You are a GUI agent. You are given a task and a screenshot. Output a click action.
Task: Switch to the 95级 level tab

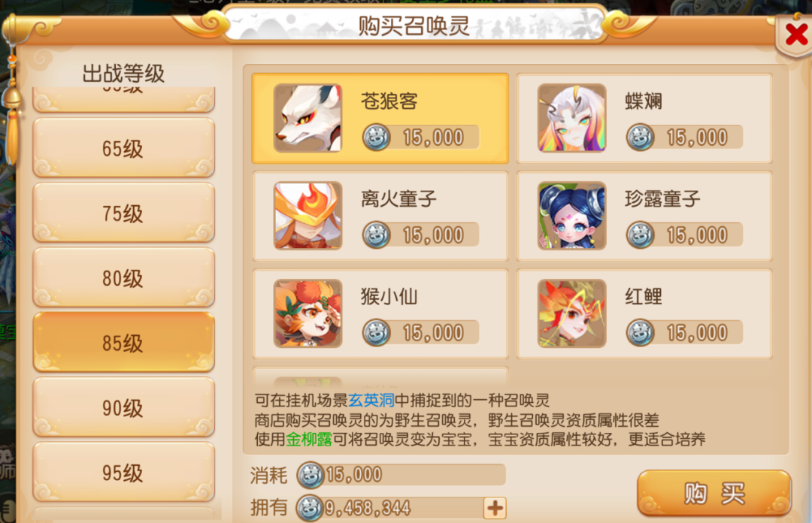123,472
